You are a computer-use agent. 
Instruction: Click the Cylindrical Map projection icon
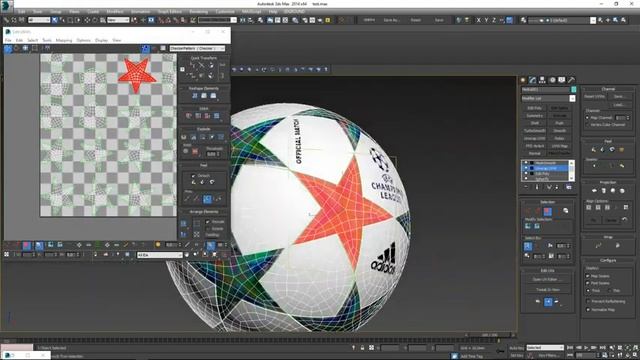pos(603,191)
